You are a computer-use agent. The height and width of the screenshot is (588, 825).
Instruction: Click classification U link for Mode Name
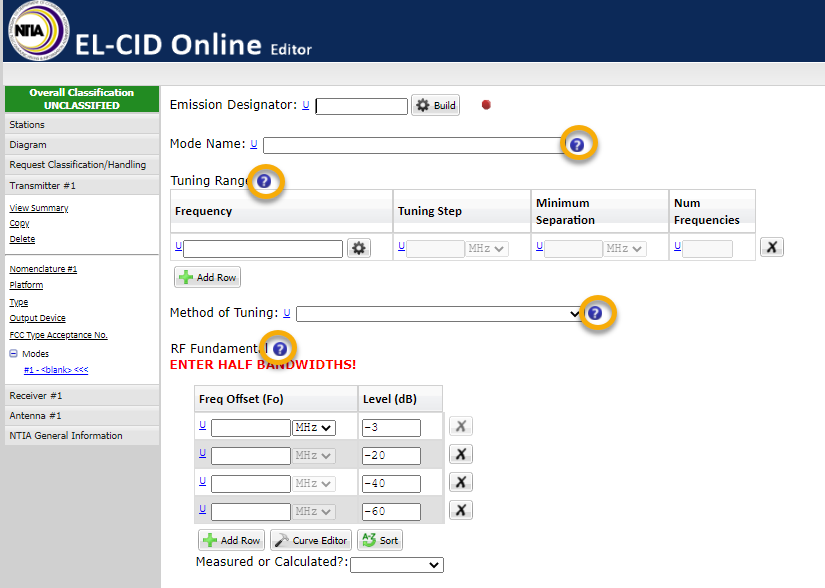(x=254, y=144)
